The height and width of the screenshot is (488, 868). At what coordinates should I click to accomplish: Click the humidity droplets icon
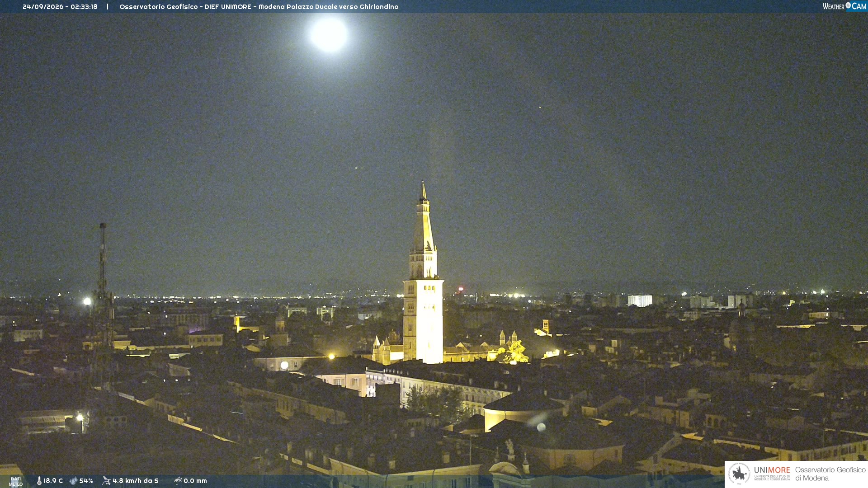coord(73,481)
